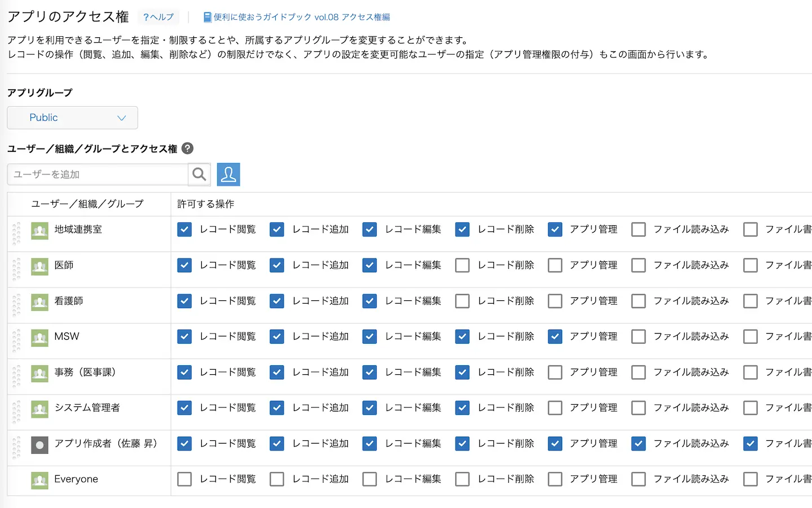Check ファイル読み込み for 看護師

pyautogui.click(x=638, y=301)
